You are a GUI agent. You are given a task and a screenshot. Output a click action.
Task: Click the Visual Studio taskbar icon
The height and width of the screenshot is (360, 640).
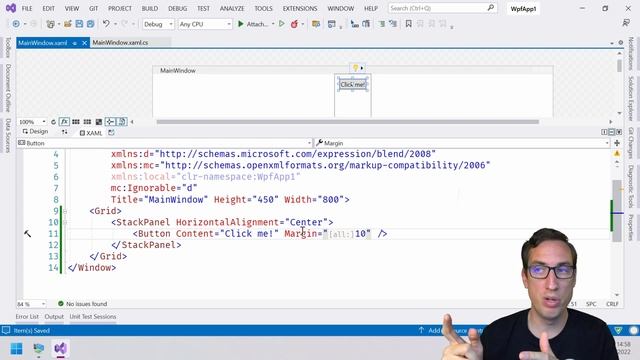[x=60, y=349]
